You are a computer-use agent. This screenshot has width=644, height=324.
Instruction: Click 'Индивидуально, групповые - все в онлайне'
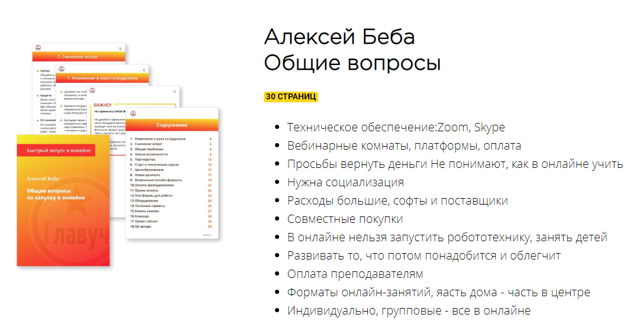click(409, 311)
